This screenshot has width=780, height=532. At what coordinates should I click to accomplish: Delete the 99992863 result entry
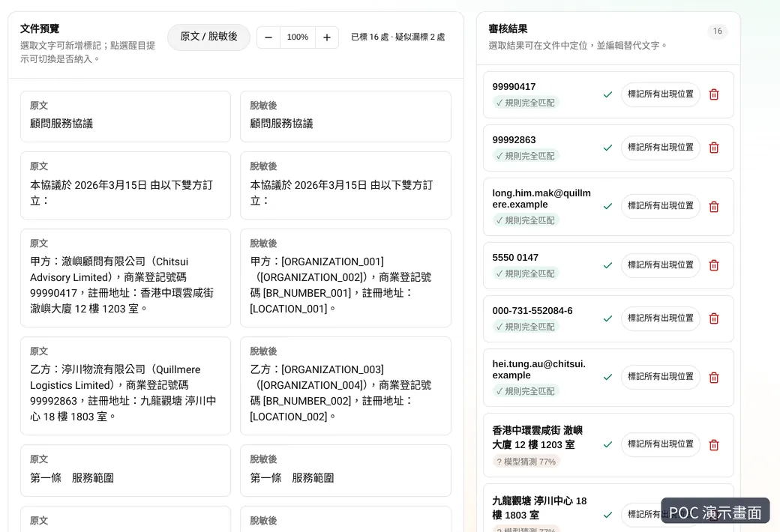pyautogui.click(x=714, y=148)
